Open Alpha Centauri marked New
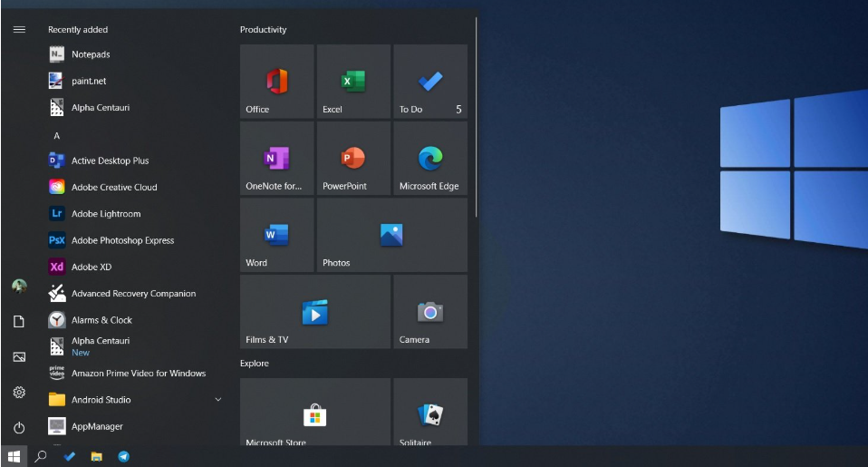The image size is (868, 467). 136,346
